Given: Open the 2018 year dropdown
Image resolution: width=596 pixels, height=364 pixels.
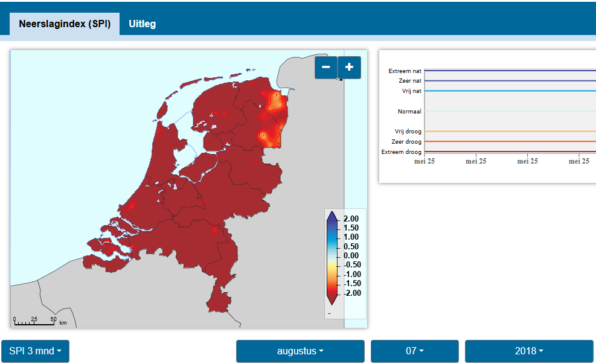Looking at the screenshot, I should (529, 351).
